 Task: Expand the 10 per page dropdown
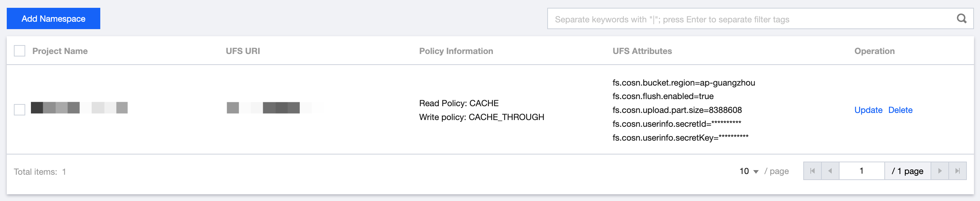coord(749,172)
